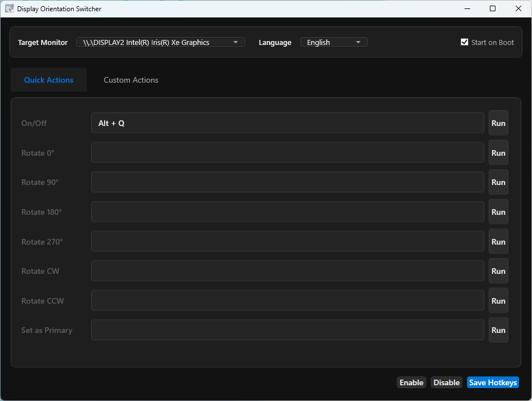Run the On/Off action

pyautogui.click(x=498, y=123)
